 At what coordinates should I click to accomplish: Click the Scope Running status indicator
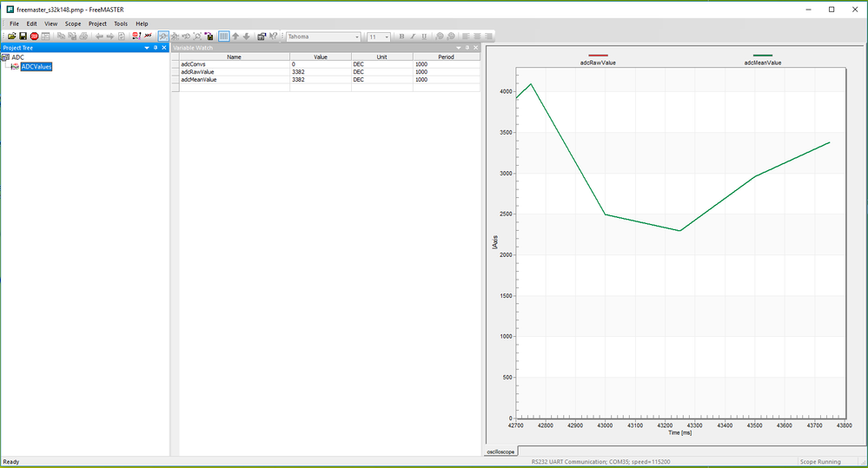tap(820, 462)
